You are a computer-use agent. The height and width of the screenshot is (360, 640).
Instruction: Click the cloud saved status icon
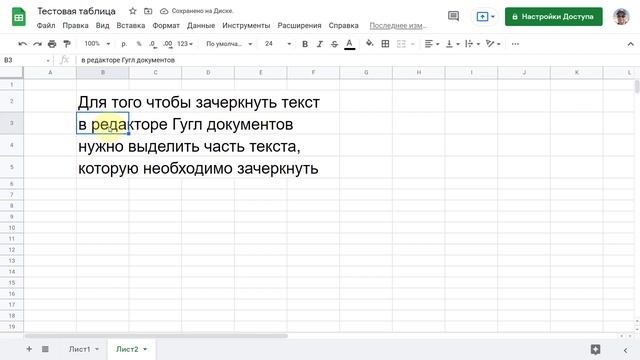tap(164, 11)
